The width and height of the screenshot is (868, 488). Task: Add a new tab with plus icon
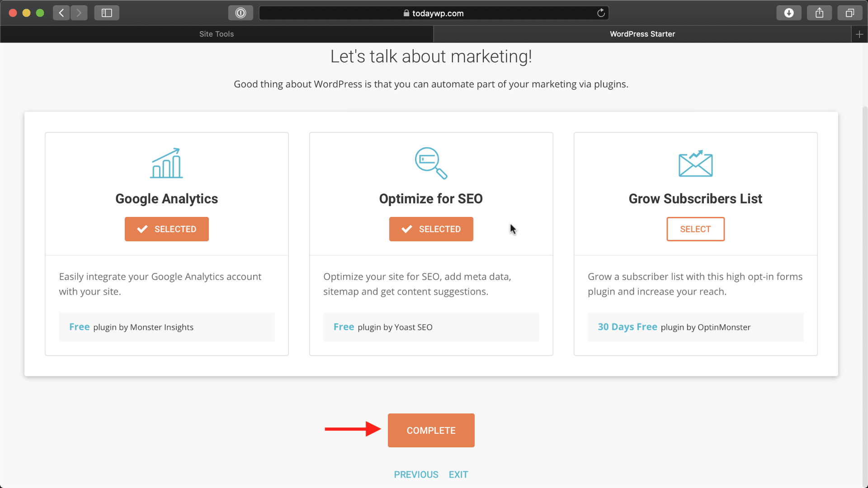pos(859,34)
